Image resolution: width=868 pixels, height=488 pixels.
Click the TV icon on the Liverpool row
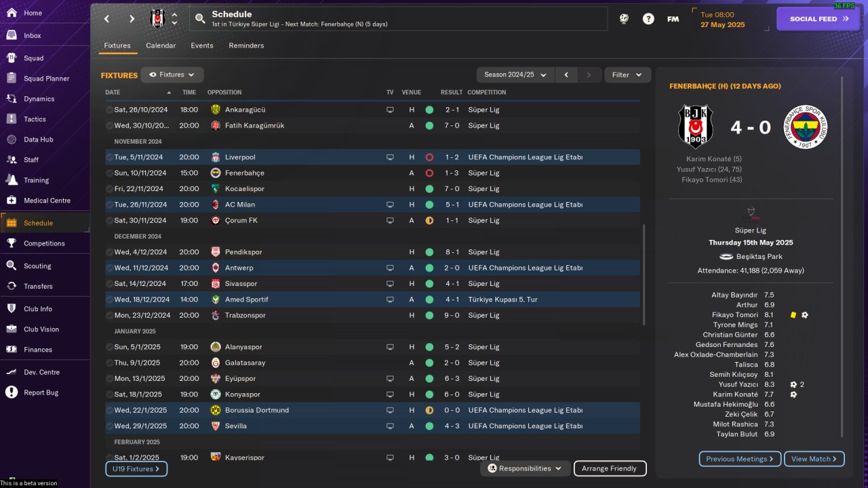click(x=390, y=157)
